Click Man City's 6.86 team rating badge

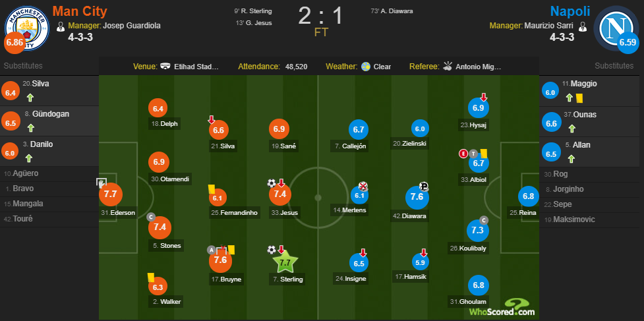(14, 42)
